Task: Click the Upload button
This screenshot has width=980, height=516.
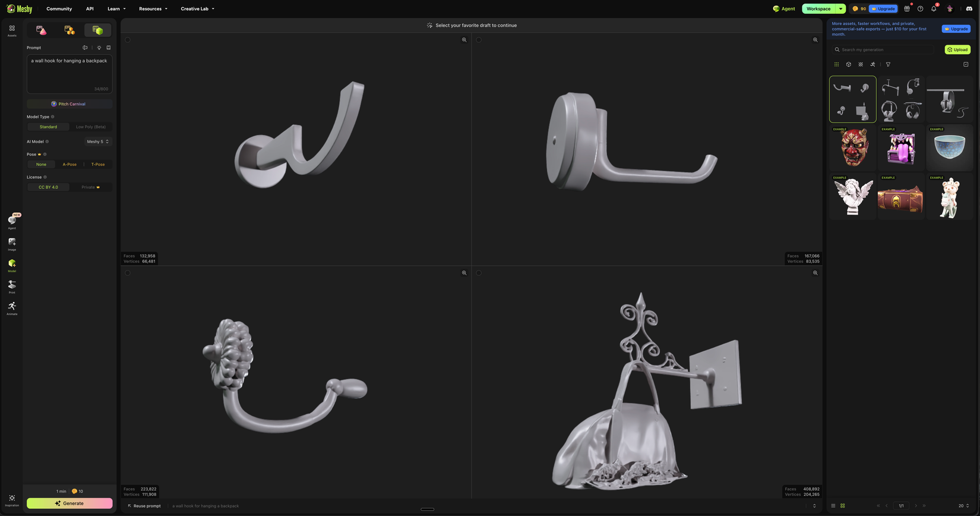Action: point(957,49)
